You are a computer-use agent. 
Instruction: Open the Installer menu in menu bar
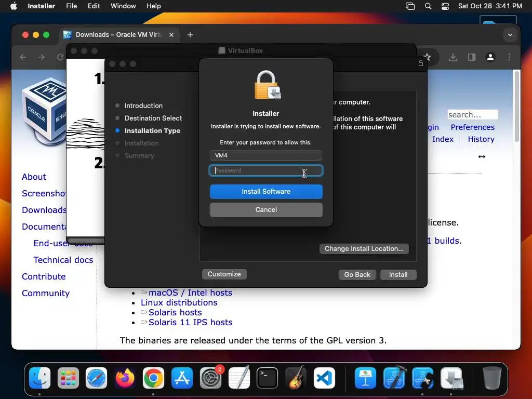[41, 6]
